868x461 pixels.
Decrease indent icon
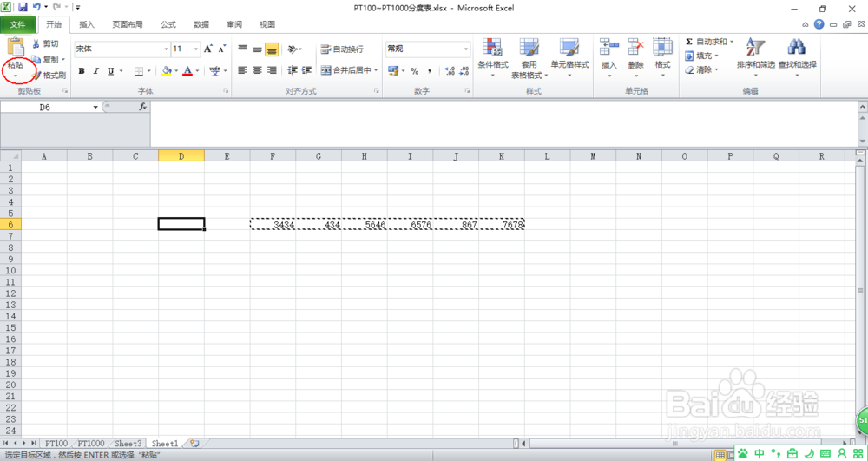coord(293,70)
